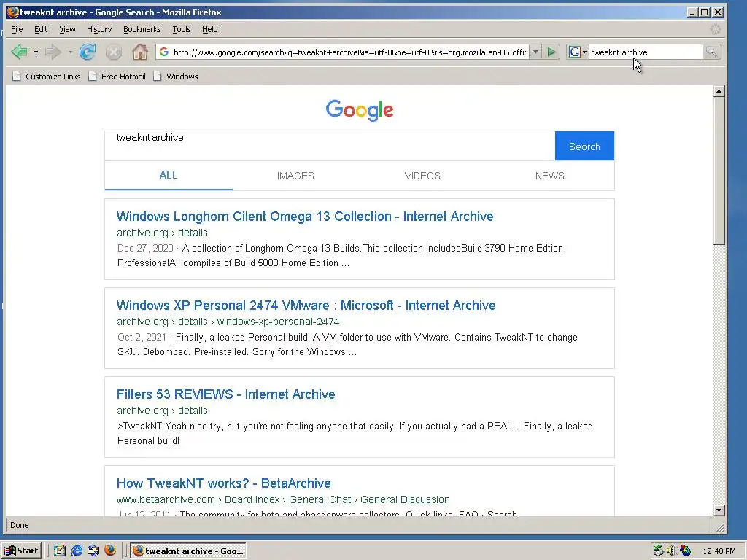747x560 pixels.
Task: Open the History menu
Action: 99,29
